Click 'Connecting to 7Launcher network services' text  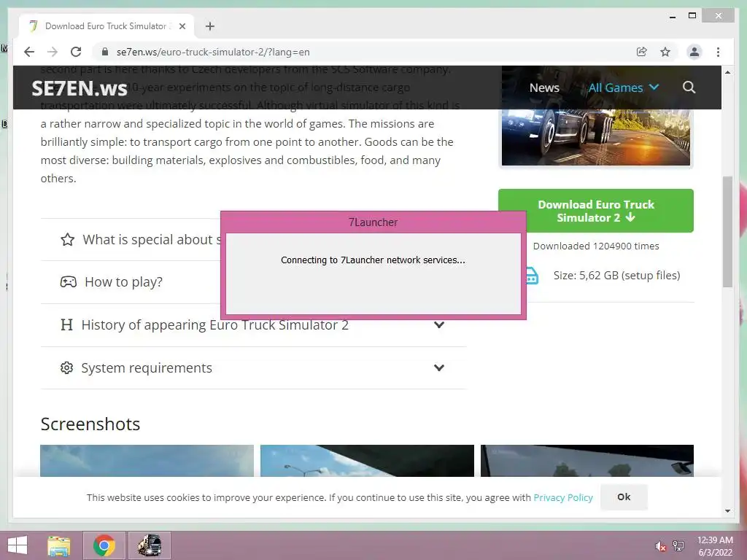click(373, 260)
